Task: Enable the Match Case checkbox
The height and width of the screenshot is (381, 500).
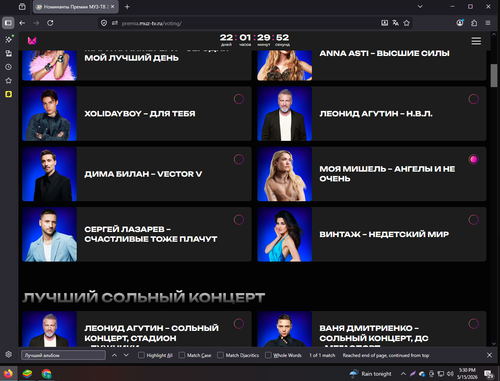Action: tap(182, 355)
